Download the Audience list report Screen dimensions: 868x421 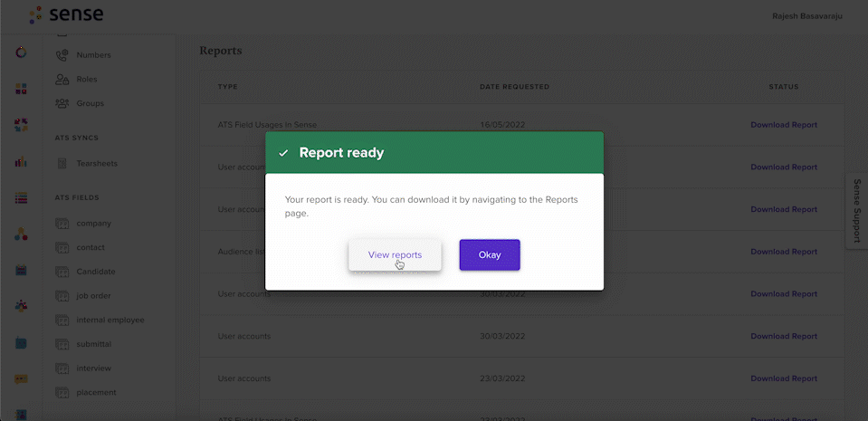(784, 252)
